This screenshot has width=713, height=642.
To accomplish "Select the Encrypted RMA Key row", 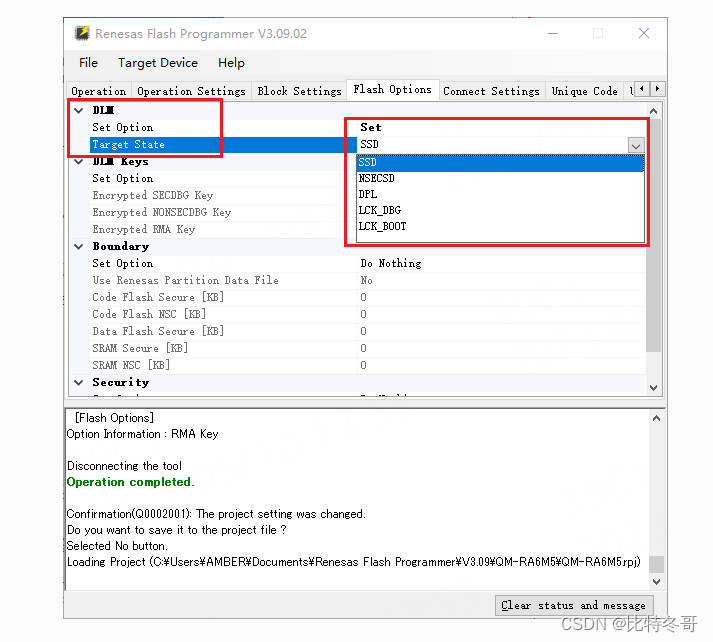I will point(223,230).
